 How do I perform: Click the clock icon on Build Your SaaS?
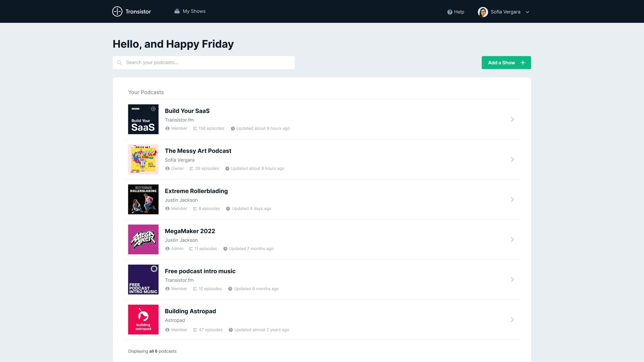[233, 128]
